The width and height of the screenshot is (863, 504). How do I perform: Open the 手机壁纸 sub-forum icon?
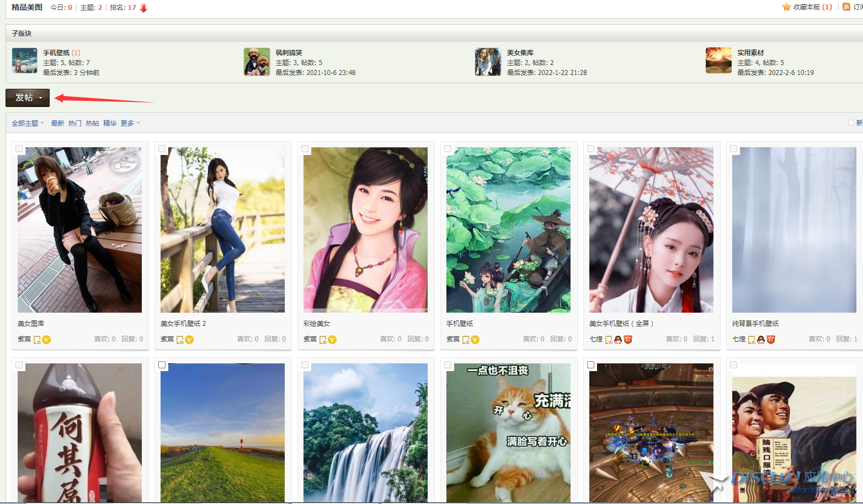(25, 61)
